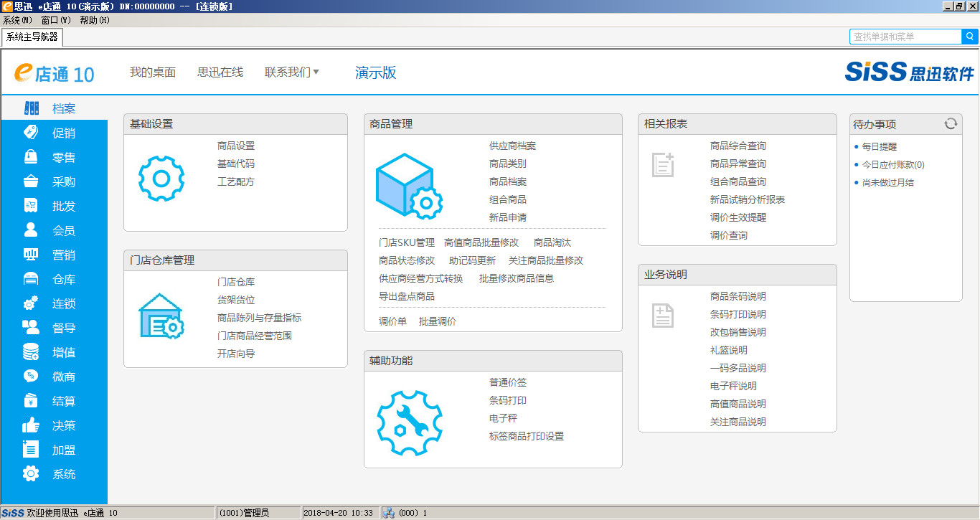The height and width of the screenshot is (520, 980).
Task: Click the wrench gear icon in 辅助功能
Action: (x=410, y=423)
